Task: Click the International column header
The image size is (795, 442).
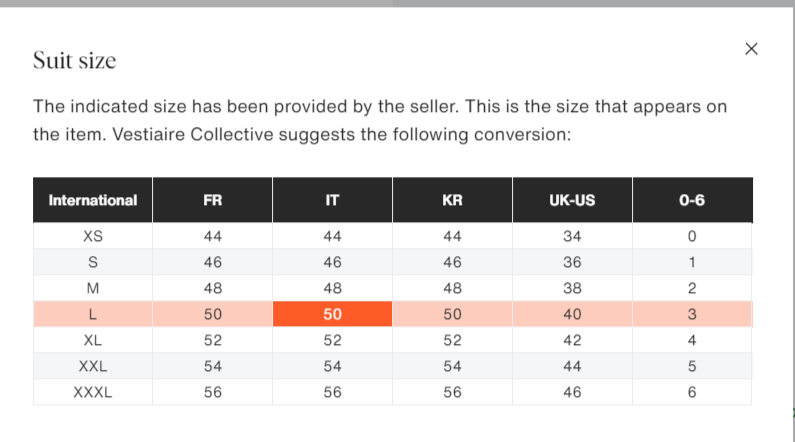Action: tap(93, 200)
